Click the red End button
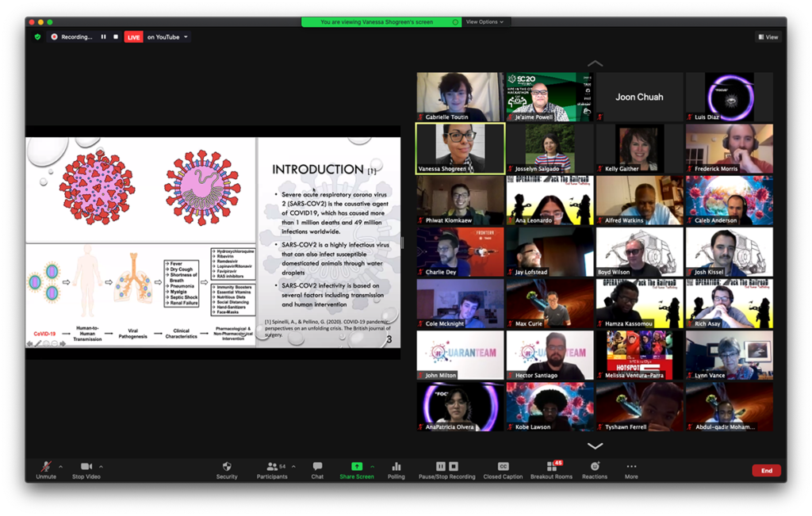The width and height of the screenshot is (812, 516). pos(766,471)
